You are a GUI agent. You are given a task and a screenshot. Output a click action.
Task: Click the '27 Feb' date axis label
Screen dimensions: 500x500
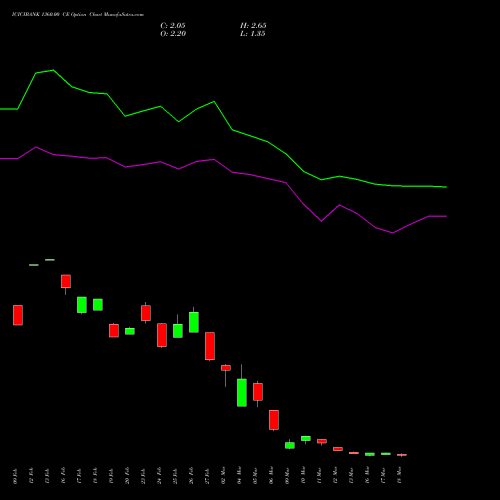(x=207, y=476)
